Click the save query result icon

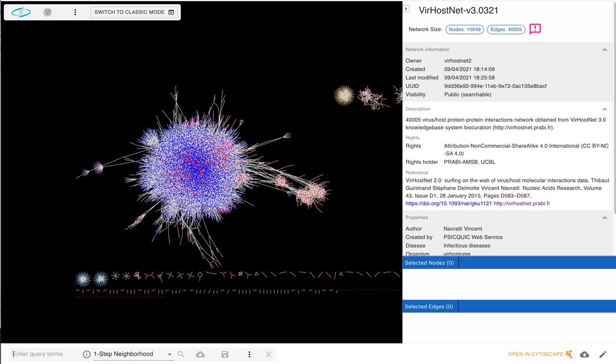(x=225, y=354)
